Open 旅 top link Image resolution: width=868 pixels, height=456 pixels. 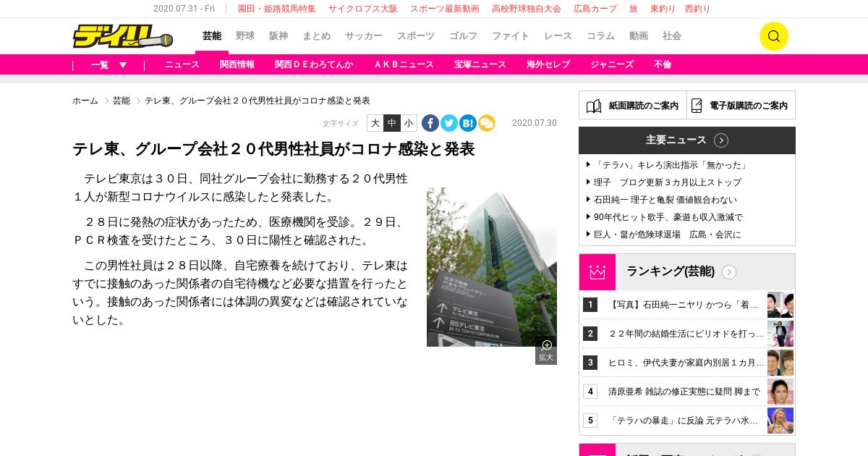(x=634, y=9)
